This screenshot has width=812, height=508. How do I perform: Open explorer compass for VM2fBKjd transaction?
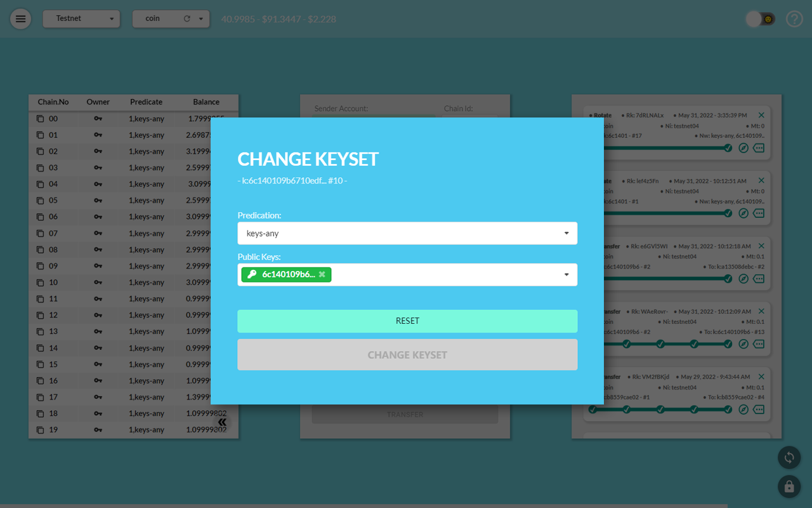coord(744,410)
